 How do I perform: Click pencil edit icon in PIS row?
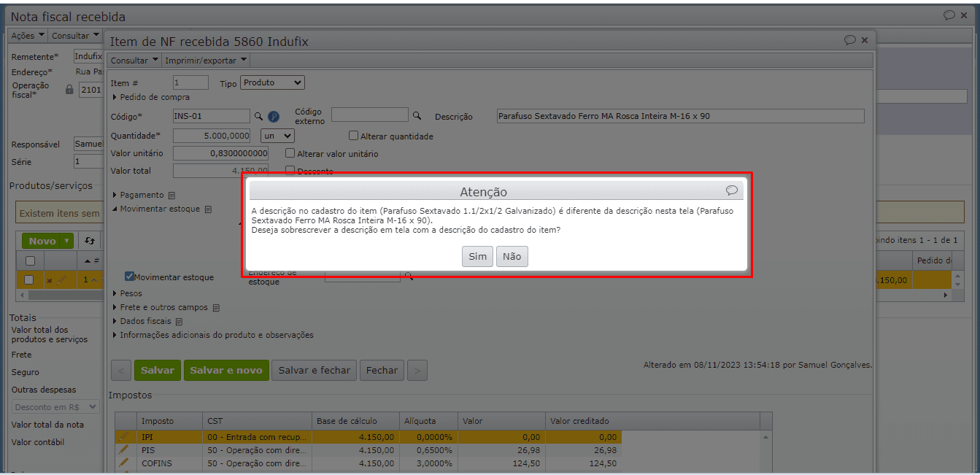124,449
